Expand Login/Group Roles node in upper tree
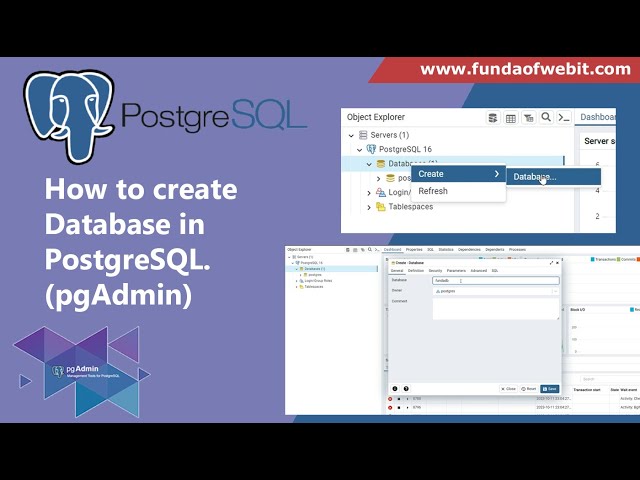The image size is (640, 480). coord(369,193)
